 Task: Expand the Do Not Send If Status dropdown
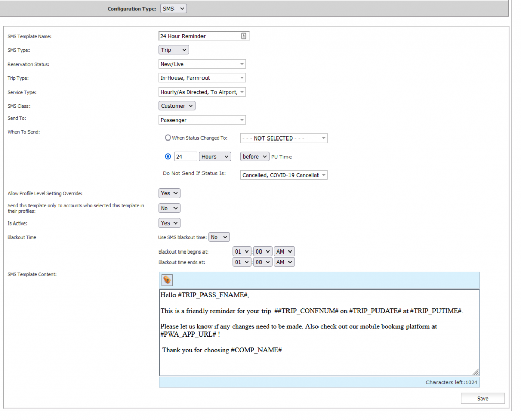[x=283, y=175]
